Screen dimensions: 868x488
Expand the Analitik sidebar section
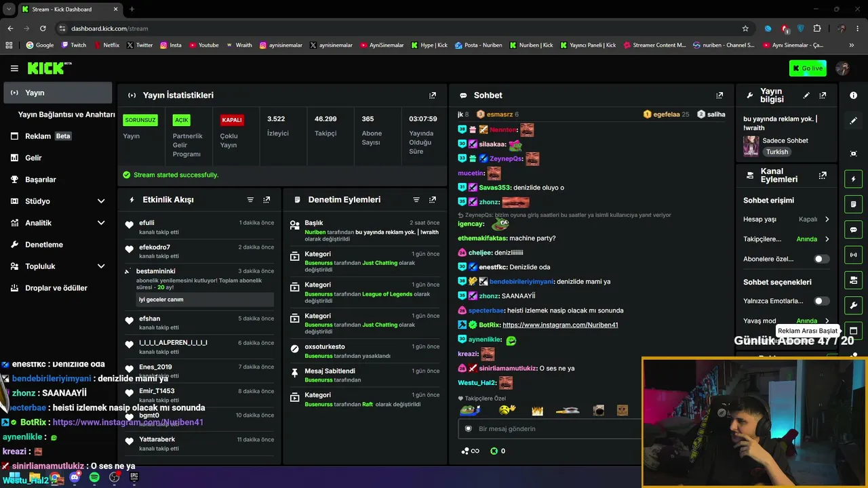tap(101, 223)
